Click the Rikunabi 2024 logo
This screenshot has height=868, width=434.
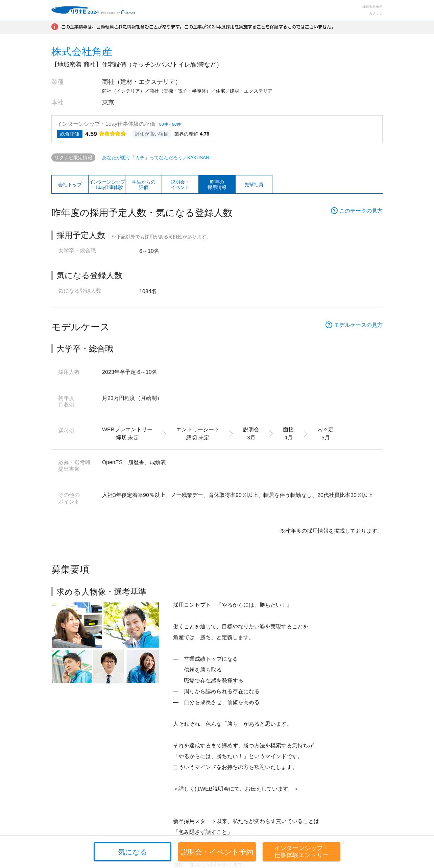(x=75, y=10)
